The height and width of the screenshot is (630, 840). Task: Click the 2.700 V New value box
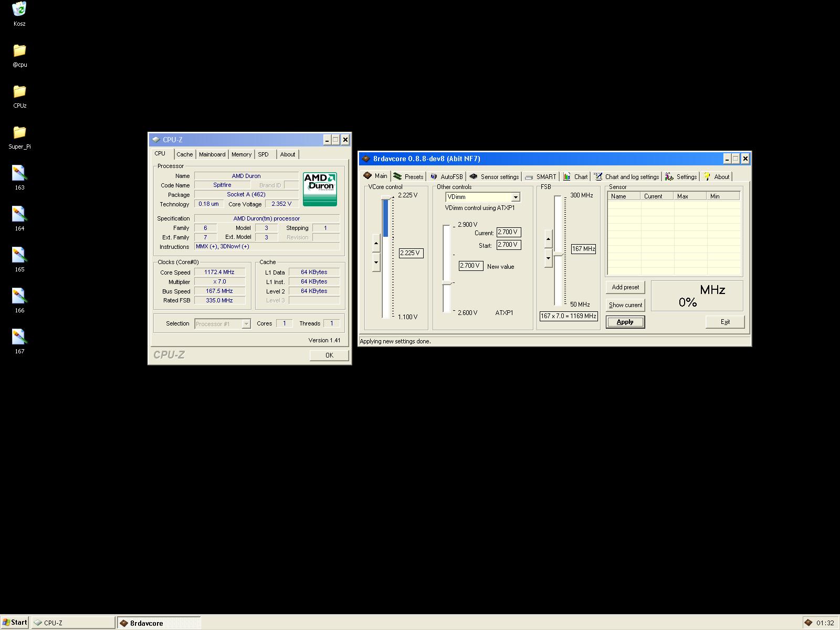point(470,266)
